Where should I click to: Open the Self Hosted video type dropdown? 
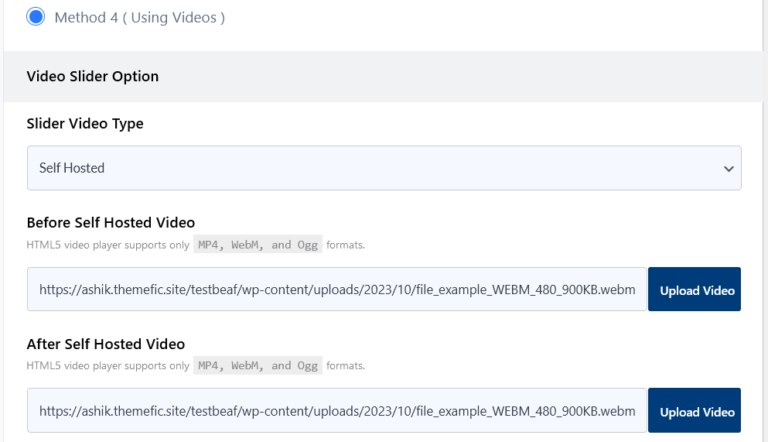(x=383, y=168)
